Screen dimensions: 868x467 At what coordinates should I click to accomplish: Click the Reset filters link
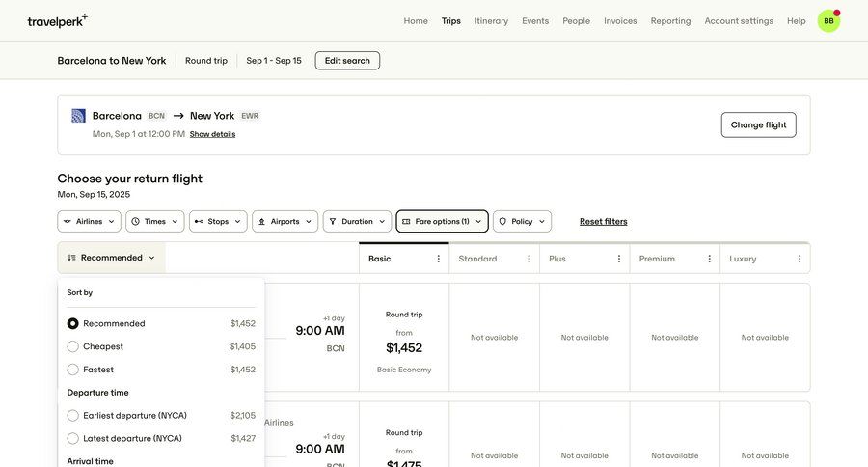603,222
